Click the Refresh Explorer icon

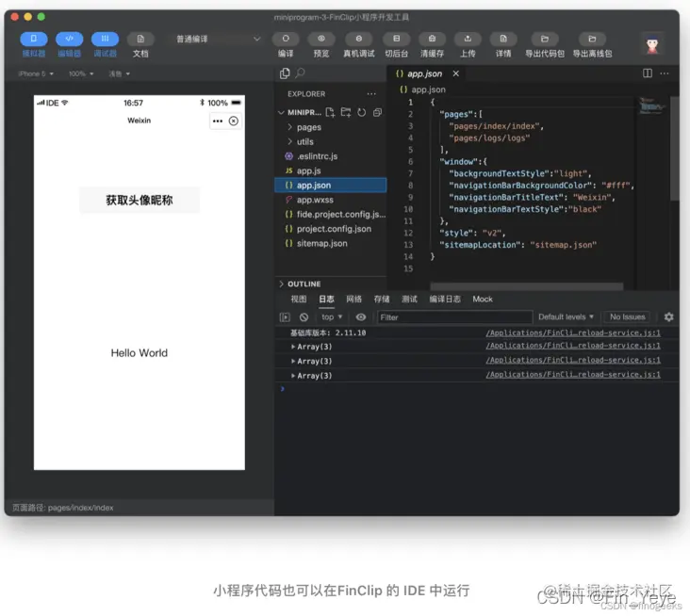coord(361,113)
